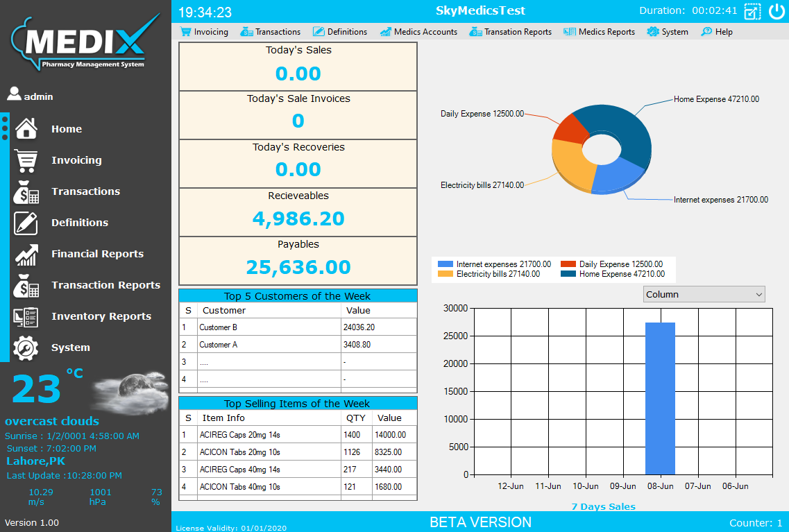
Task: Open the Medics Reports menu
Action: (x=600, y=32)
